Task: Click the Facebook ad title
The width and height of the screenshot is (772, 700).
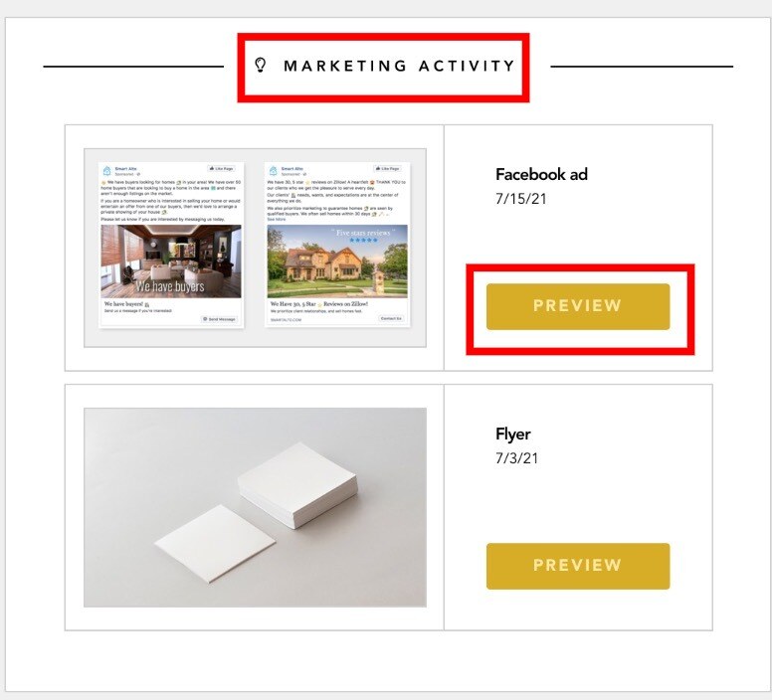Action: (541, 174)
